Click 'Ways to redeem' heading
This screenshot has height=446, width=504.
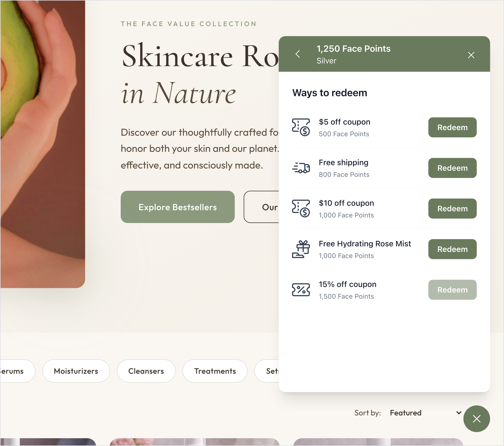click(330, 93)
